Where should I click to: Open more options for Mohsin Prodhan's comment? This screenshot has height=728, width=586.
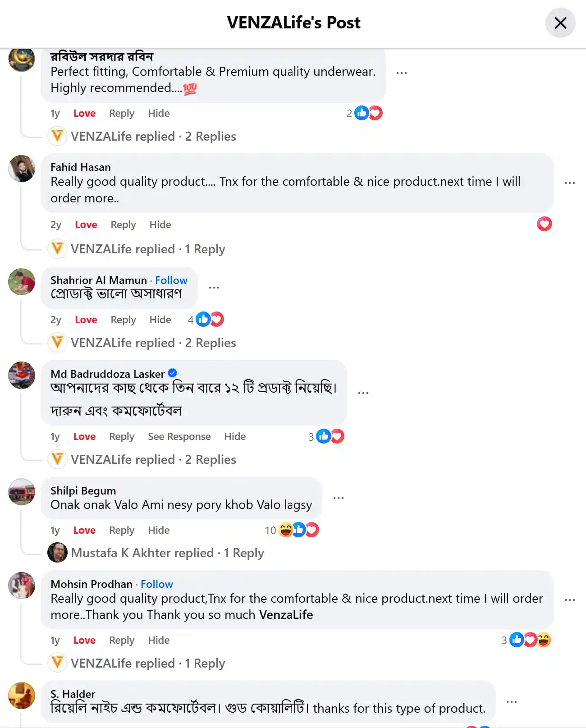[569, 600]
